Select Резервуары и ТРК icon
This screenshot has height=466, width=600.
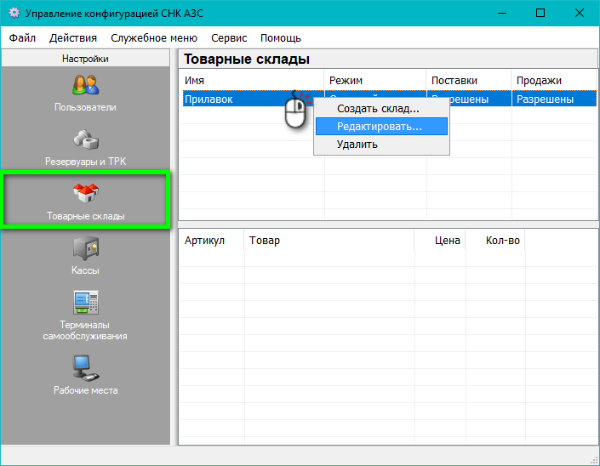(x=85, y=141)
